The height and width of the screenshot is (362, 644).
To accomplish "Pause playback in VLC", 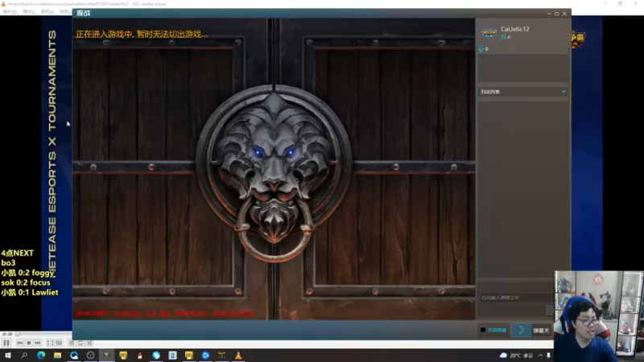I will [x=6, y=343].
